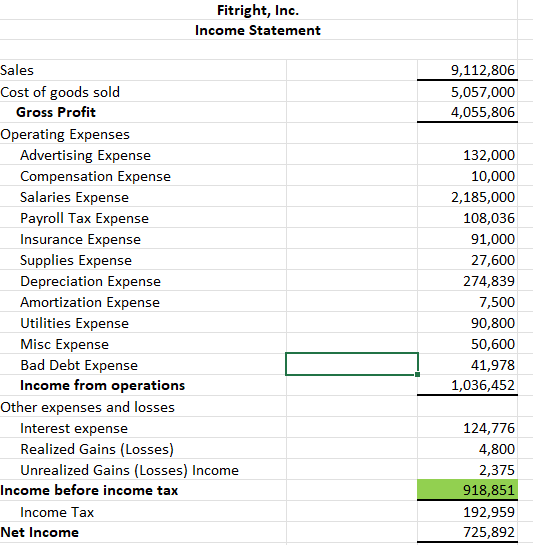Screen dimensions: 533x545
Task: Select the 'Income Statement' heading cell
Action: pos(258,30)
